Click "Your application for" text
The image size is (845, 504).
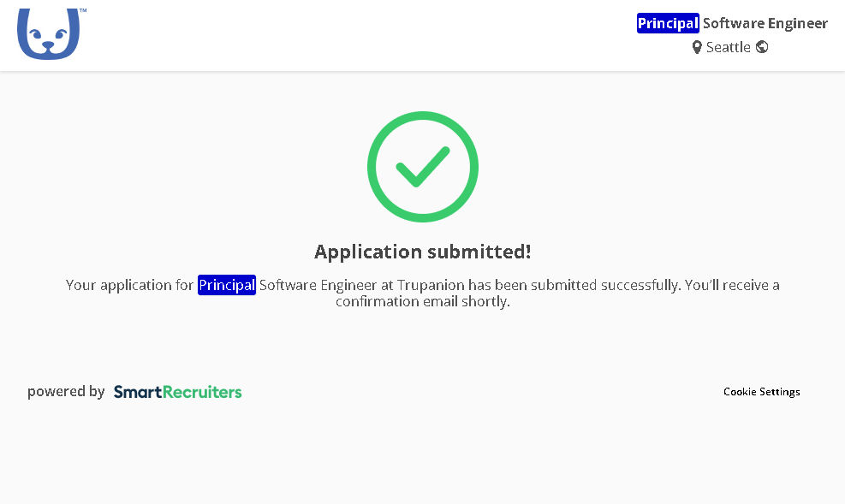point(130,285)
